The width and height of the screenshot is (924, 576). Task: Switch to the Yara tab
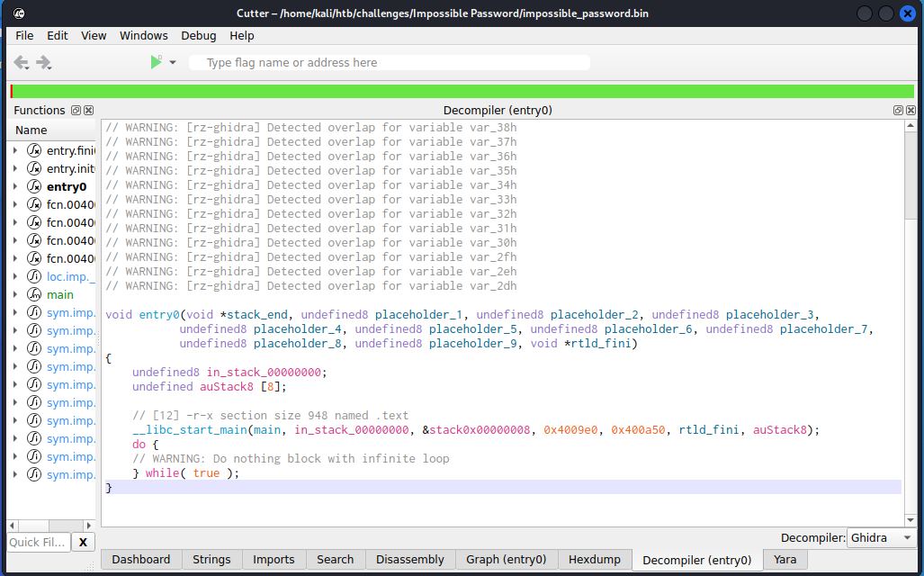(x=785, y=560)
